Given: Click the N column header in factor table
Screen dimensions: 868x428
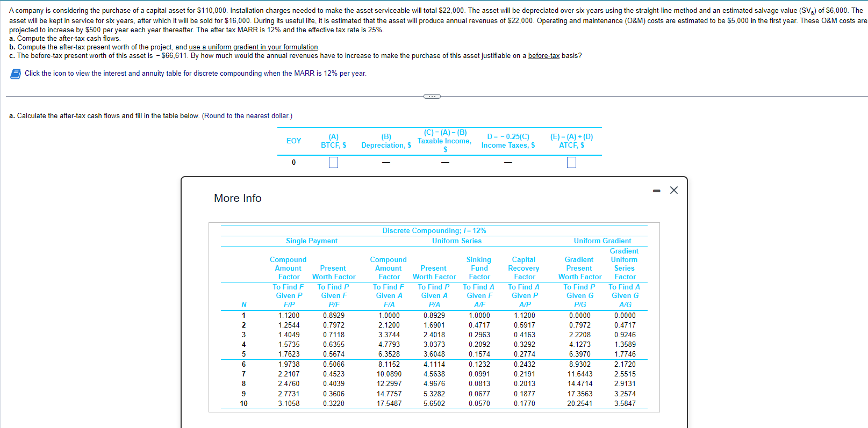Looking at the screenshot, I should tap(244, 304).
